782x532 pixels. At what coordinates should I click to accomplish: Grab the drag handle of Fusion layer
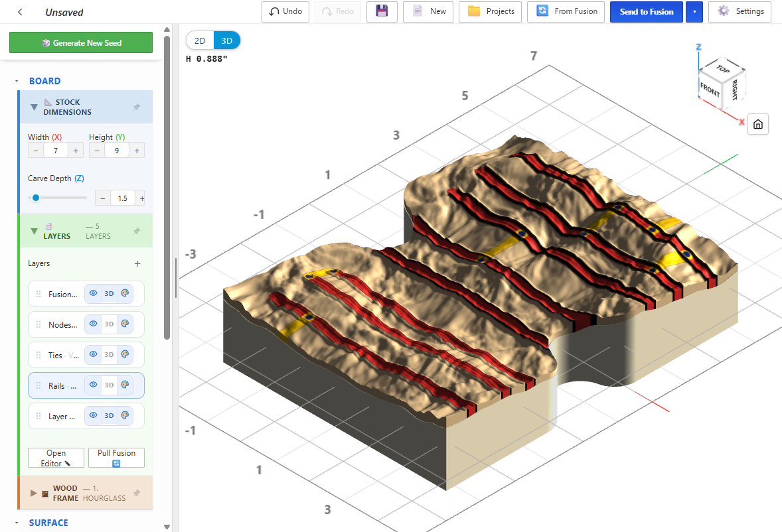coord(39,294)
